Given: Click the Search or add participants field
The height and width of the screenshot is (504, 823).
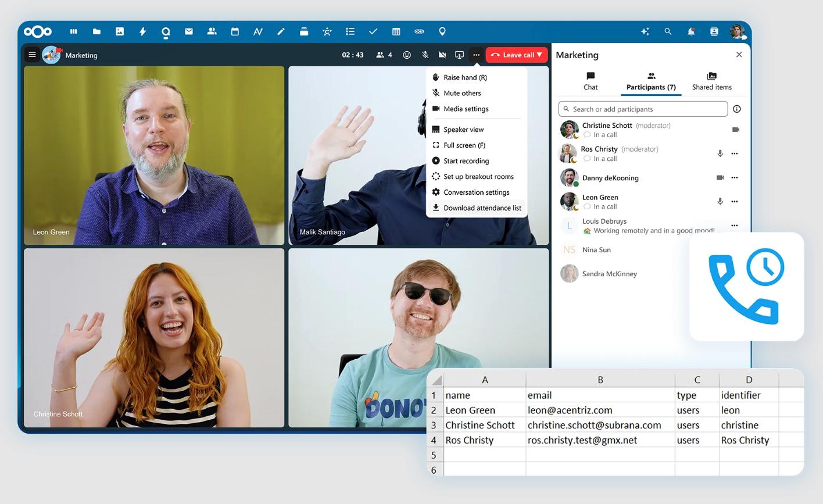Looking at the screenshot, I should point(642,109).
